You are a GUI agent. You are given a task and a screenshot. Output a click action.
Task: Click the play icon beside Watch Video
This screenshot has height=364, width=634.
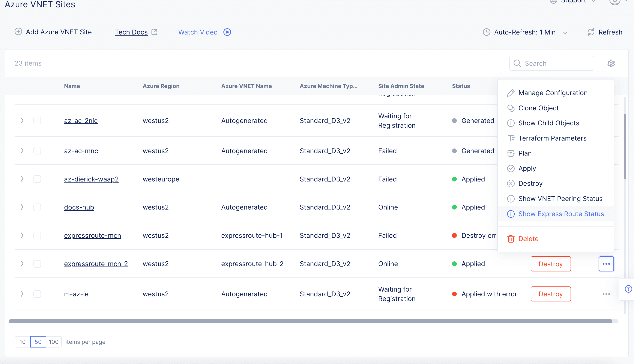pos(227,32)
